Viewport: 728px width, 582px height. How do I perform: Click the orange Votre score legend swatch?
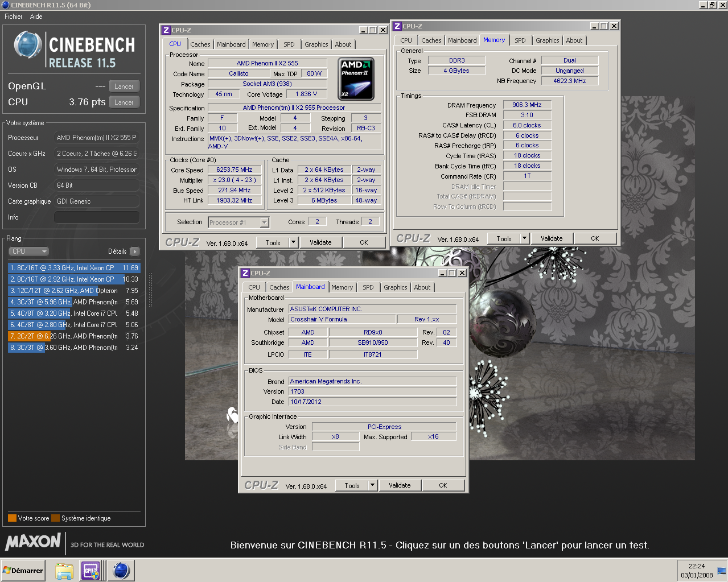coord(12,518)
